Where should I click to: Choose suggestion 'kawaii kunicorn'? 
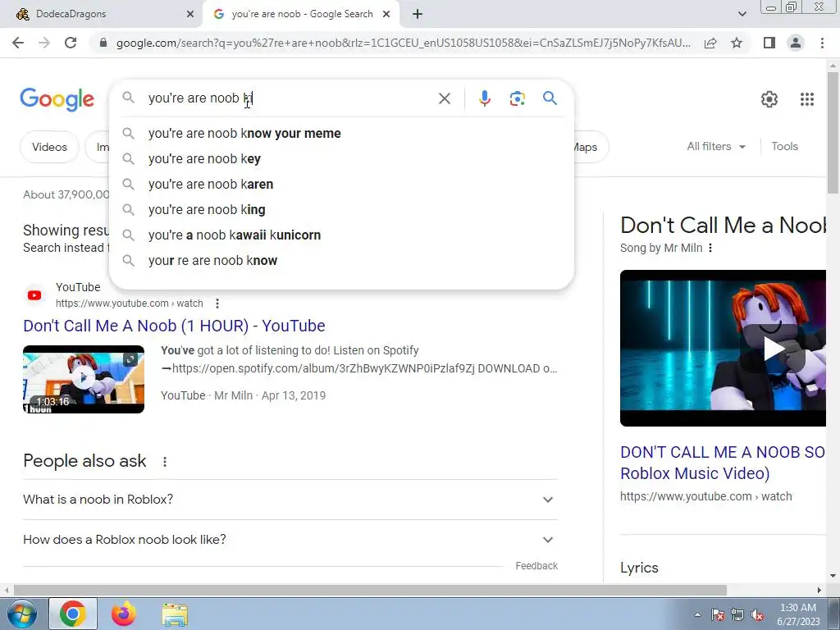point(341,235)
